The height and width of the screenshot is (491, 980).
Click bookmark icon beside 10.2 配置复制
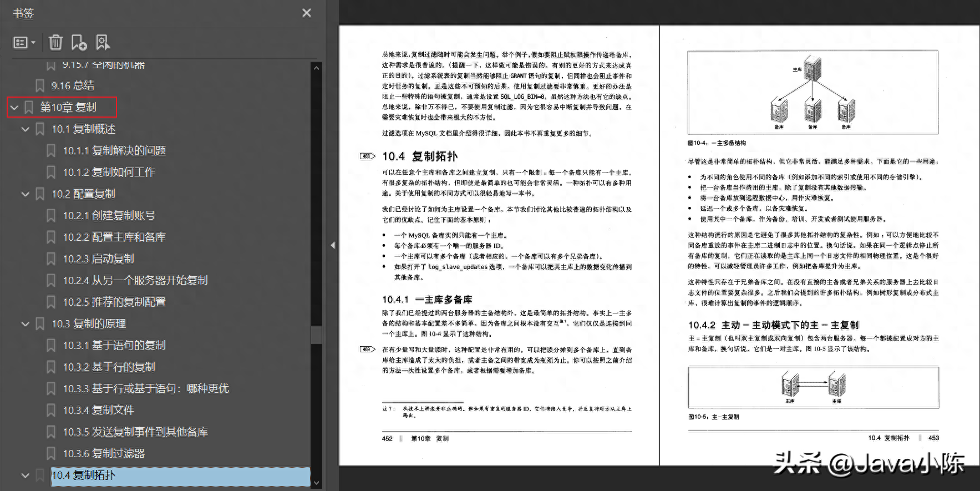click(x=40, y=194)
